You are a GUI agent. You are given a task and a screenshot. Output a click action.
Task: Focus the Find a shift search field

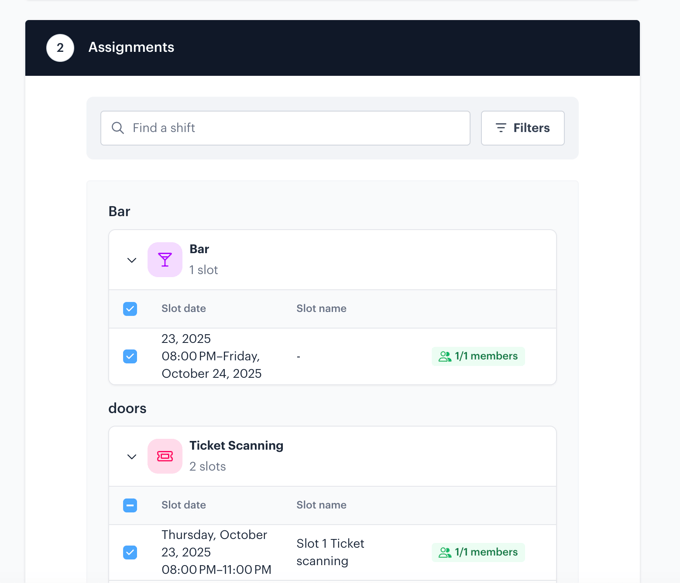(x=285, y=128)
